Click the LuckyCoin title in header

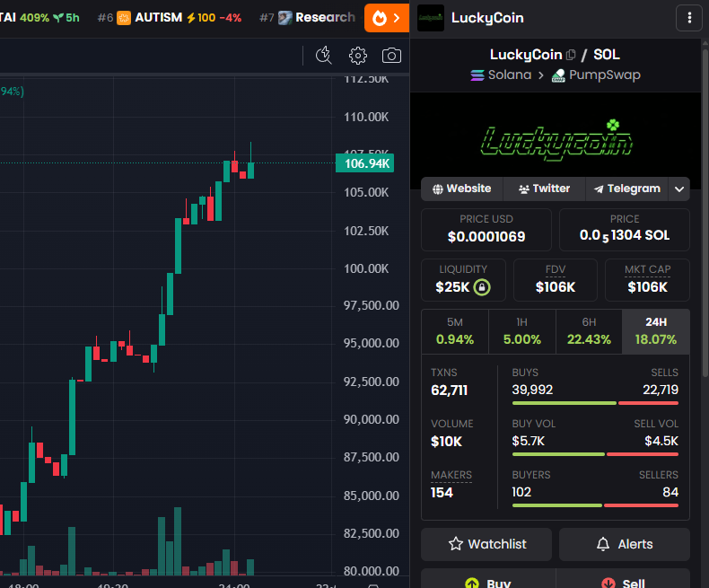point(487,18)
